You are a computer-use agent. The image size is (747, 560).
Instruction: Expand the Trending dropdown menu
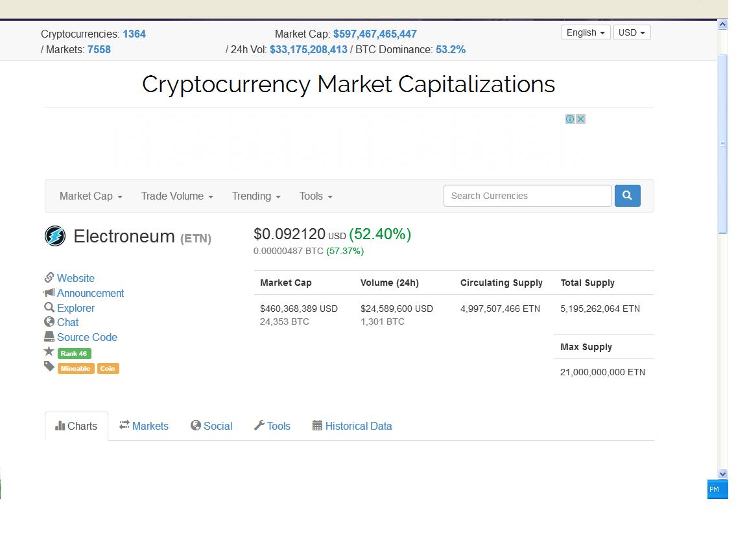(x=256, y=196)
